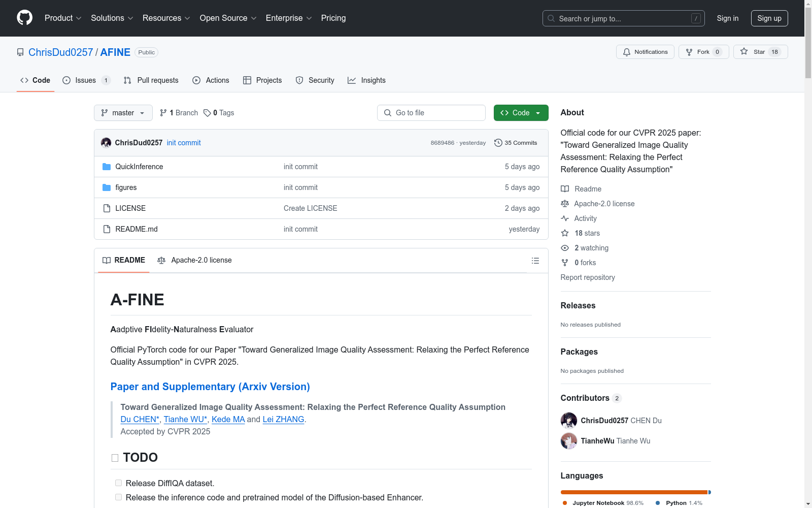
Task: Click the scale icon beside Apache-2.0 license in About
Action: click(565, 204)
